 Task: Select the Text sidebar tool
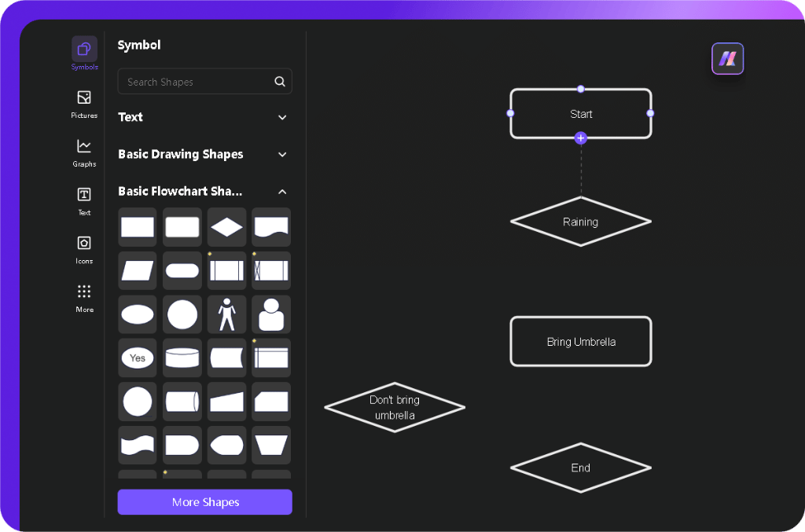(x=84, y=196)
